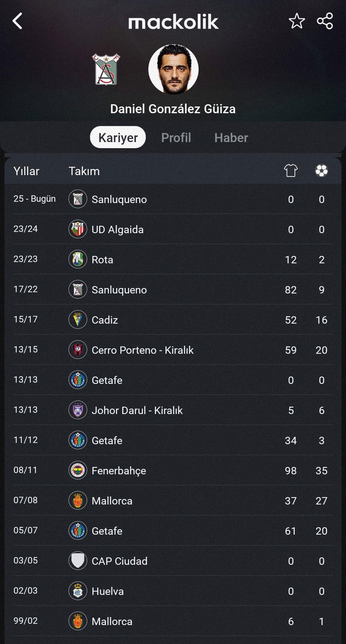Tap the CAP Ciudad placeholder crest
The width and height of the screenshot is (346, 644).
coord(78,561)
